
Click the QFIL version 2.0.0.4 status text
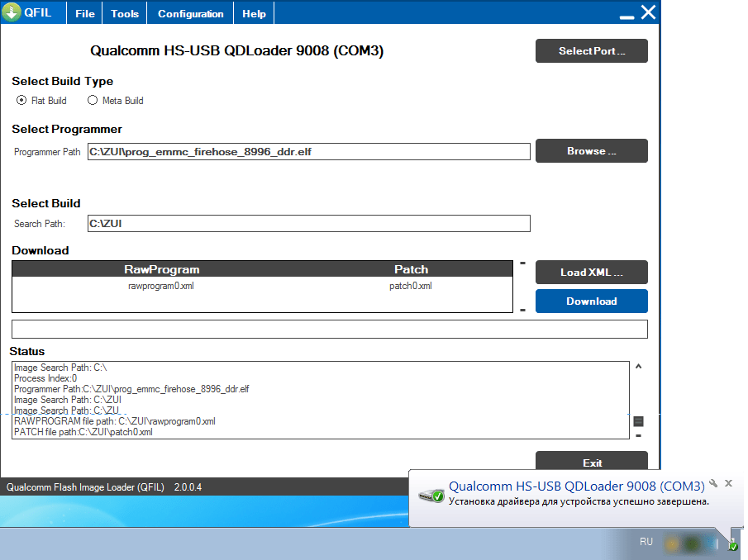click(188, 487)
